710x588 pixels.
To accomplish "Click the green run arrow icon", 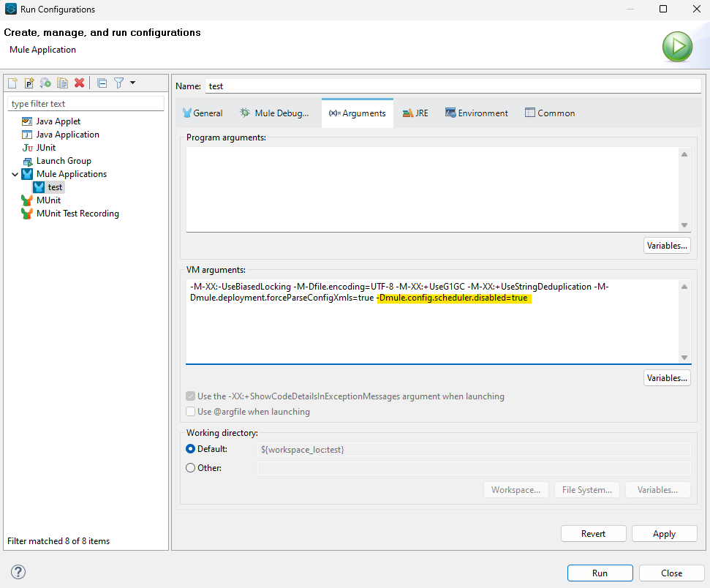I will click(677, 47).
